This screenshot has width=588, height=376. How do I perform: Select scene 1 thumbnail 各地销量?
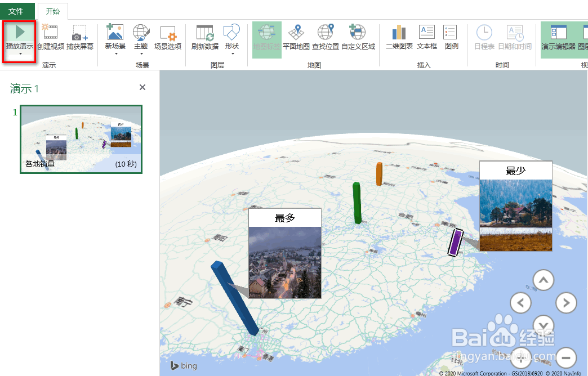[81, 139]
